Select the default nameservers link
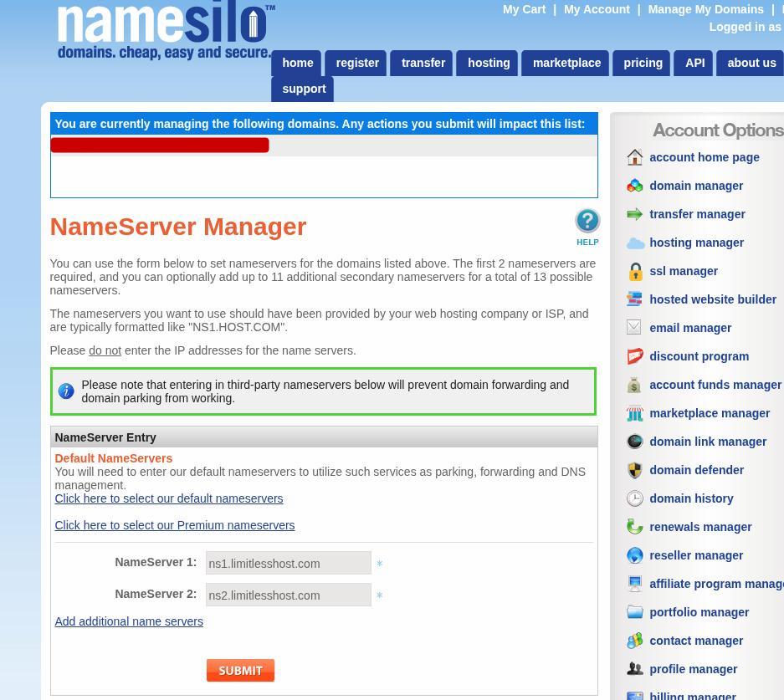The height and width of the screenshot is (700, 784). (x=168, y=498)
